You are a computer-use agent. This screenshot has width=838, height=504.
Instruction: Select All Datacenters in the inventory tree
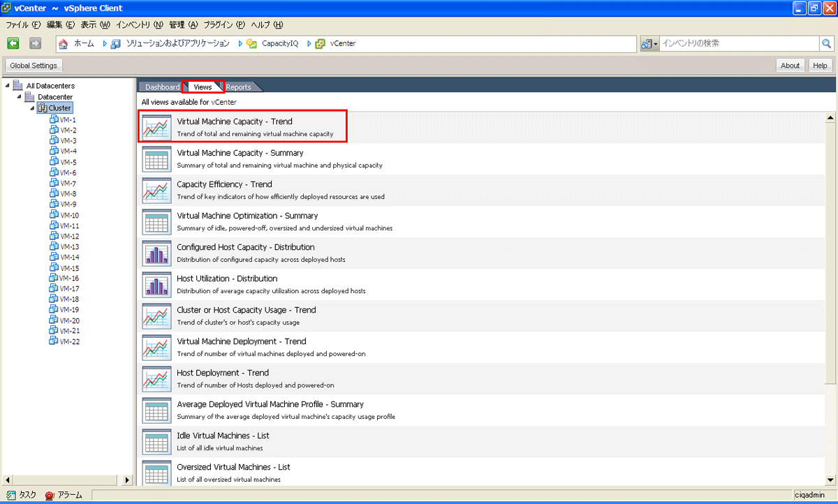pos(50,86)
